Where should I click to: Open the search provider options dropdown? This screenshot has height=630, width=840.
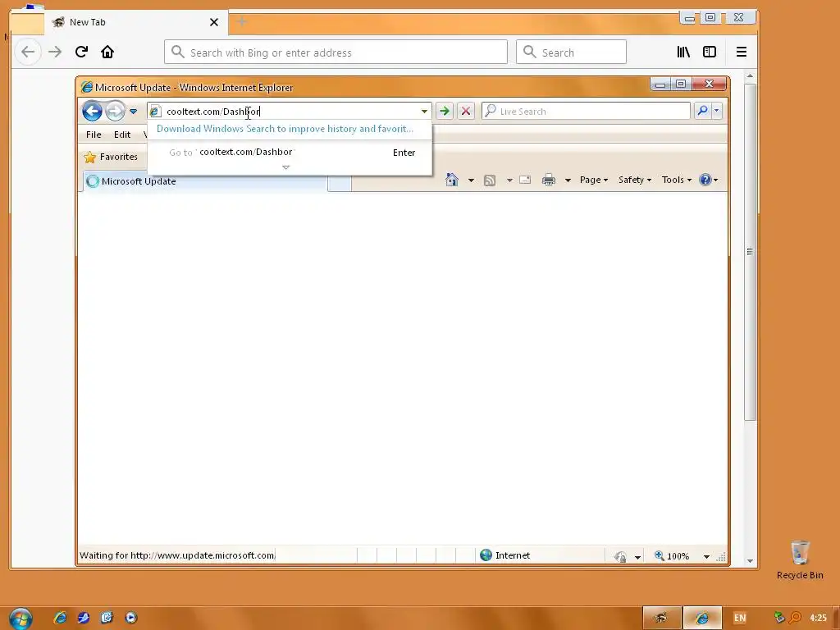click(716, 111)
